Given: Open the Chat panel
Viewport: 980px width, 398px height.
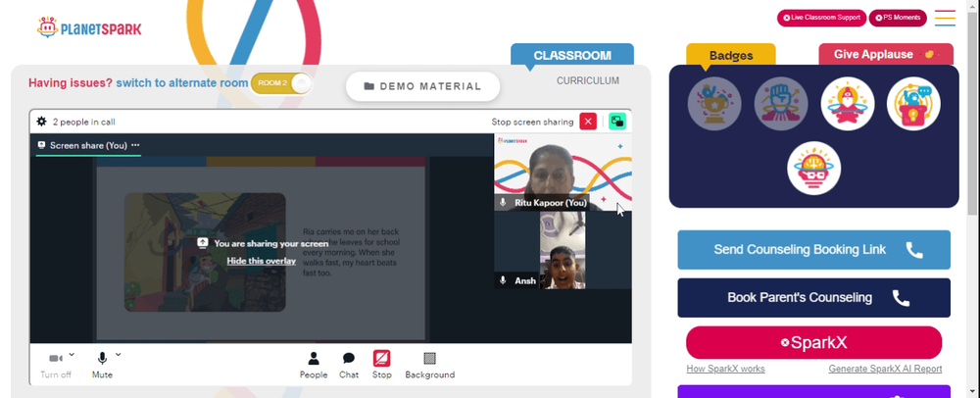Looking at the screenshot, I should tap(349, 365).
